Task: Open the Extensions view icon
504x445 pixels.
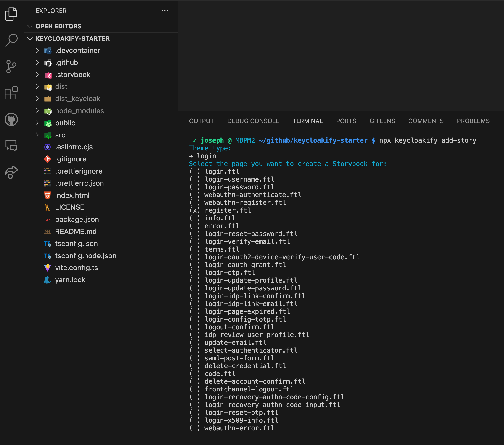Action: pos(11,93)
